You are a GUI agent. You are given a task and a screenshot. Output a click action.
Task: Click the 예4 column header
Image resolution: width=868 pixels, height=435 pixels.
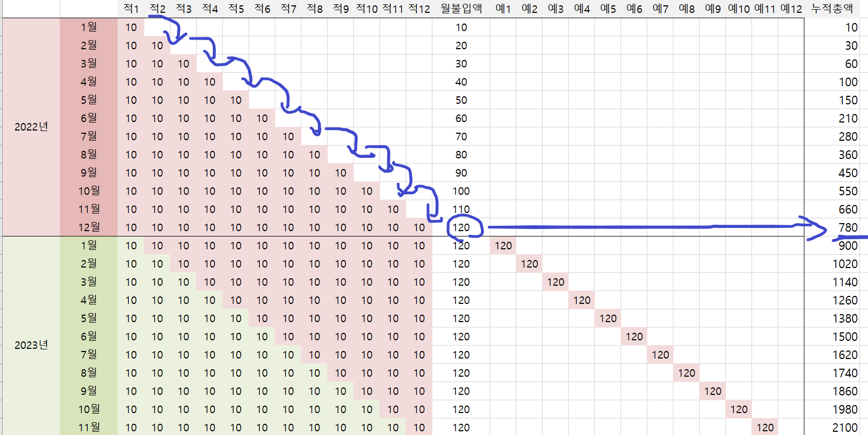coord(582,9)
